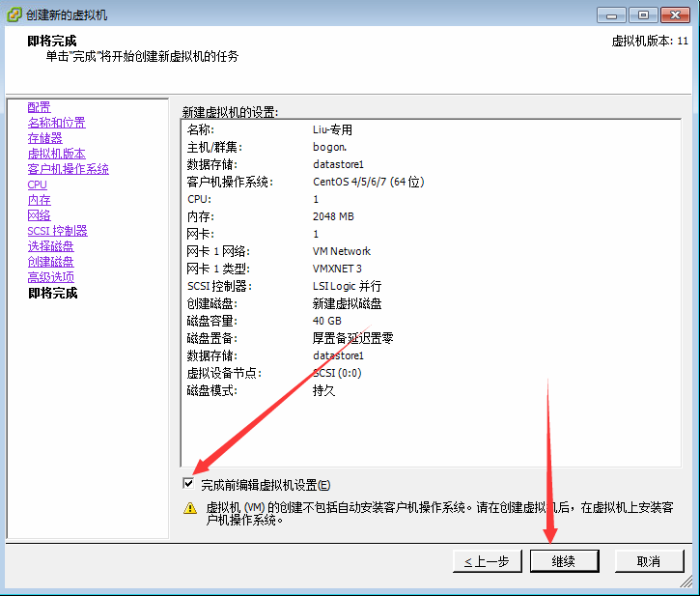Click the yellow warning triangle icon
Screen dimensions: 700x596
190,508
